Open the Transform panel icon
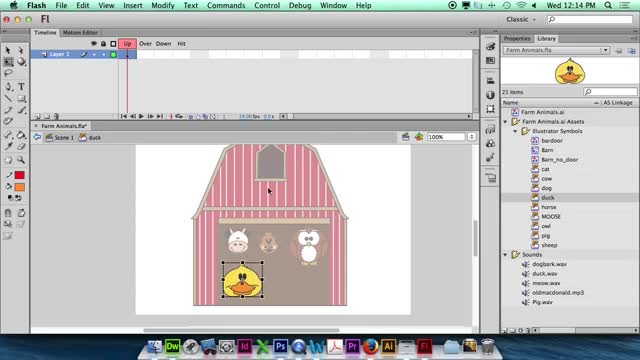The image size is (640, 360). [x=490, y=109]
